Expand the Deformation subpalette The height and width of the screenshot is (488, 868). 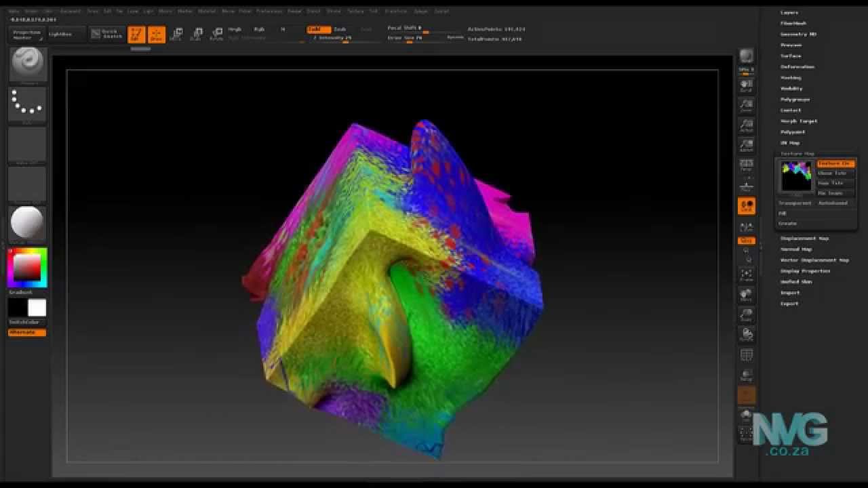tap(797, 67)
